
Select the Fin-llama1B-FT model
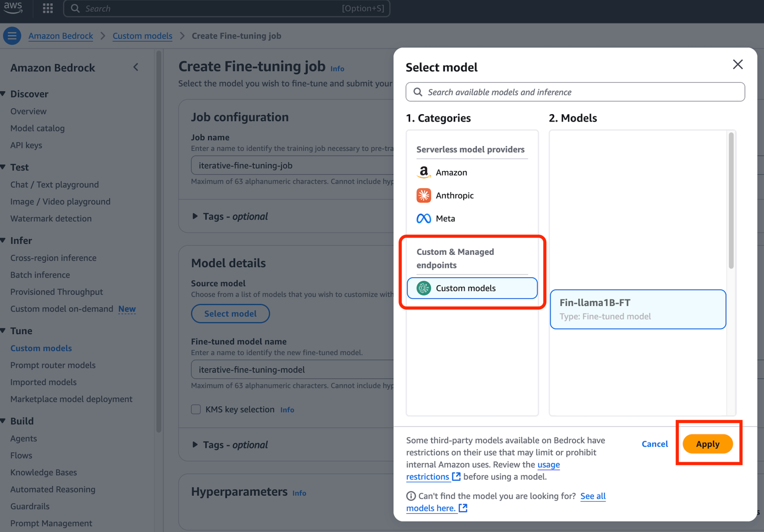pyautogui.click(x=637, y=309)
